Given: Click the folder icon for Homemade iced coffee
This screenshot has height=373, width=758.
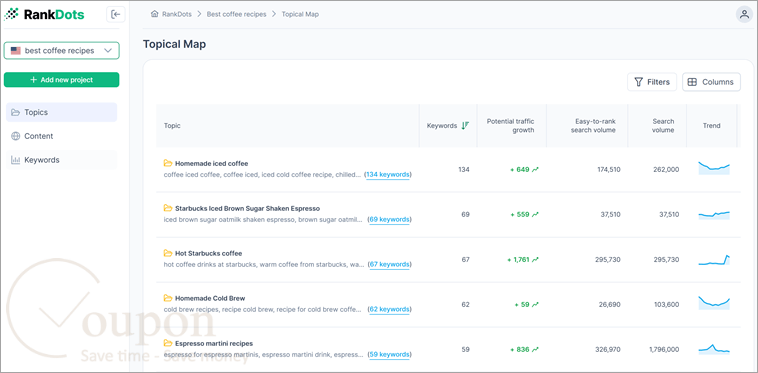Looking at the screenshot, I should (x=168, y=163).
